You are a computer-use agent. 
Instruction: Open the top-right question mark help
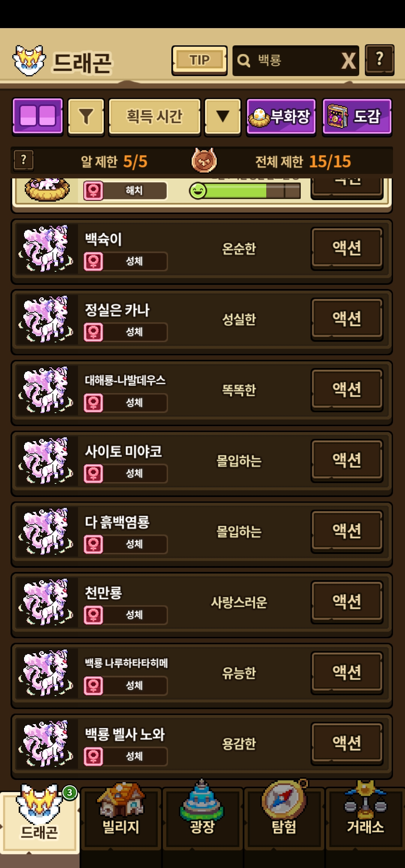[379, 60]
